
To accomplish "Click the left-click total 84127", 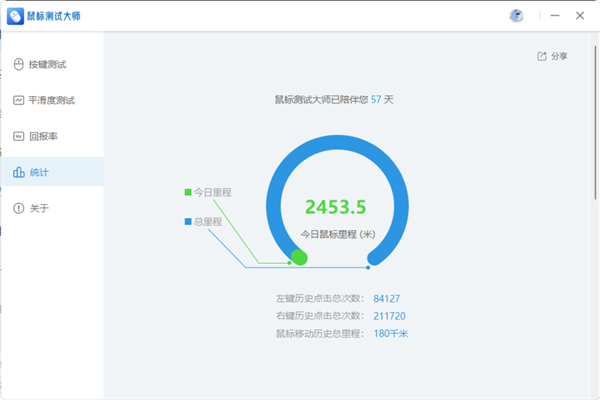I will point(387,298).
